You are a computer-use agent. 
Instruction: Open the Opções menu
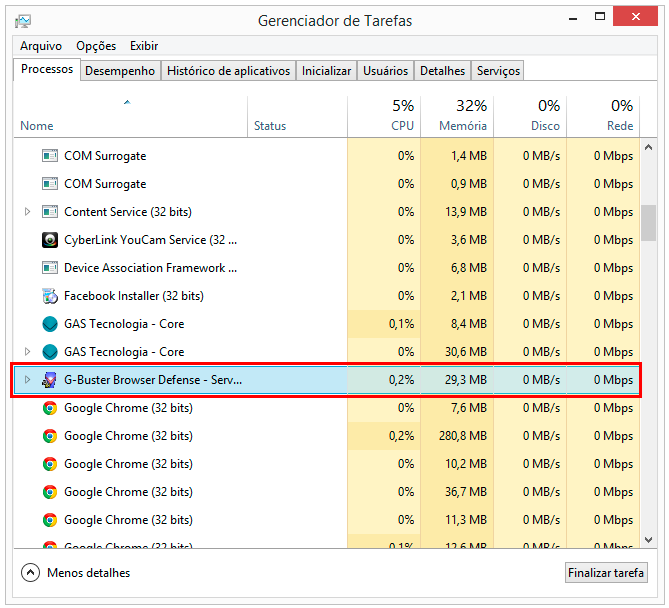click(96, 46)
